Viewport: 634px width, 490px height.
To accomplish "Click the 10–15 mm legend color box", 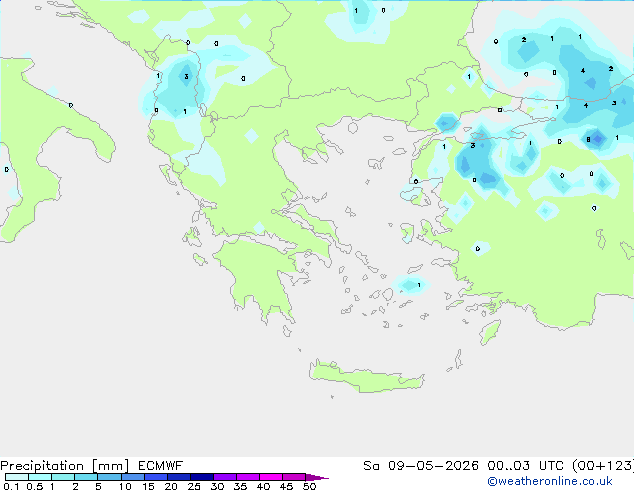I will [132, 477].
